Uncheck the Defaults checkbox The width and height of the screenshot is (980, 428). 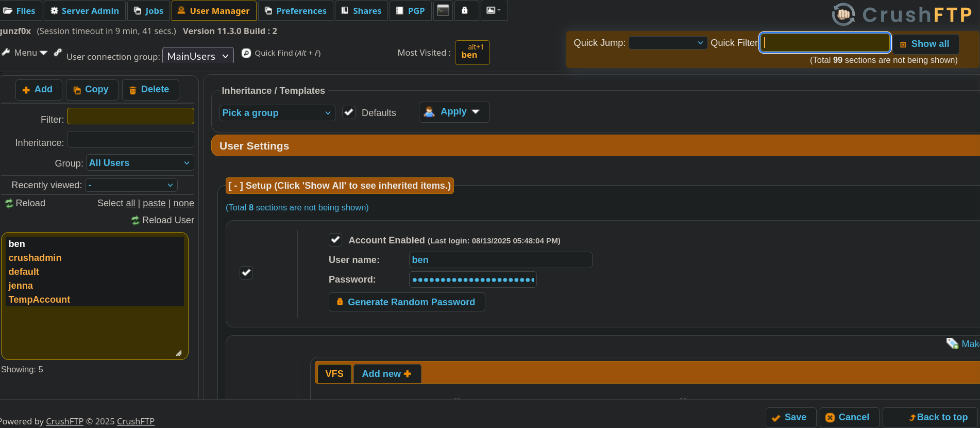coord(349,112)
